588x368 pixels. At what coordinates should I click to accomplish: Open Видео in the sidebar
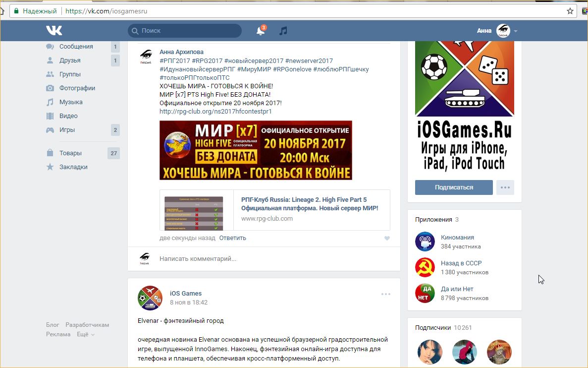tap(68, 116)
